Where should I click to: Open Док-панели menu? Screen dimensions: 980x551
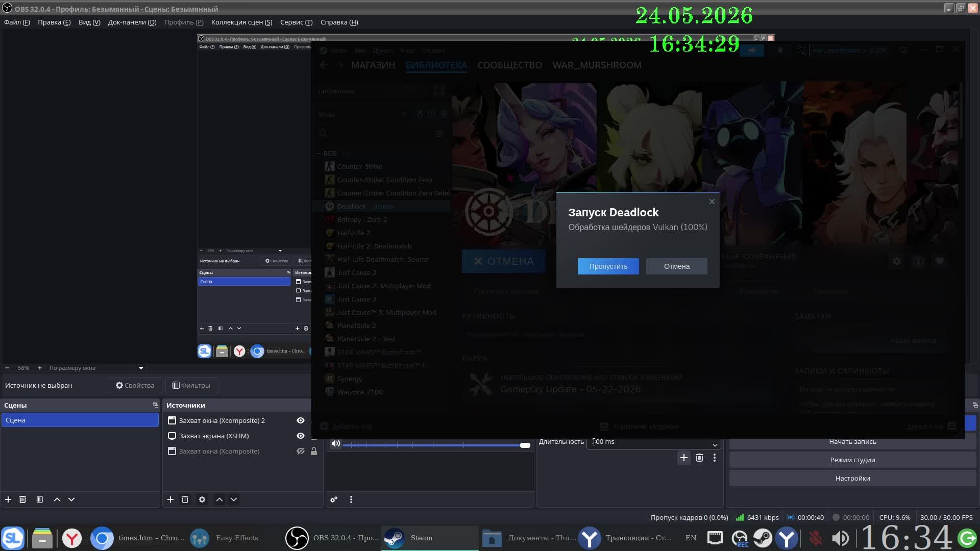pos(132,22)
